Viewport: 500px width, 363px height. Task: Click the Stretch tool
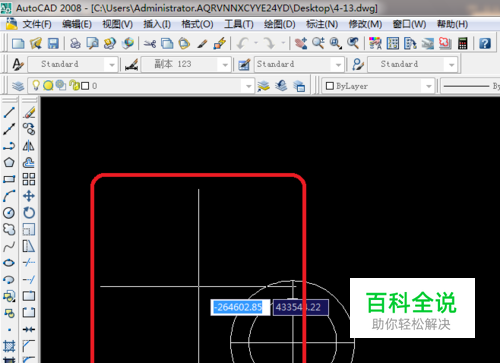(29, 246)
